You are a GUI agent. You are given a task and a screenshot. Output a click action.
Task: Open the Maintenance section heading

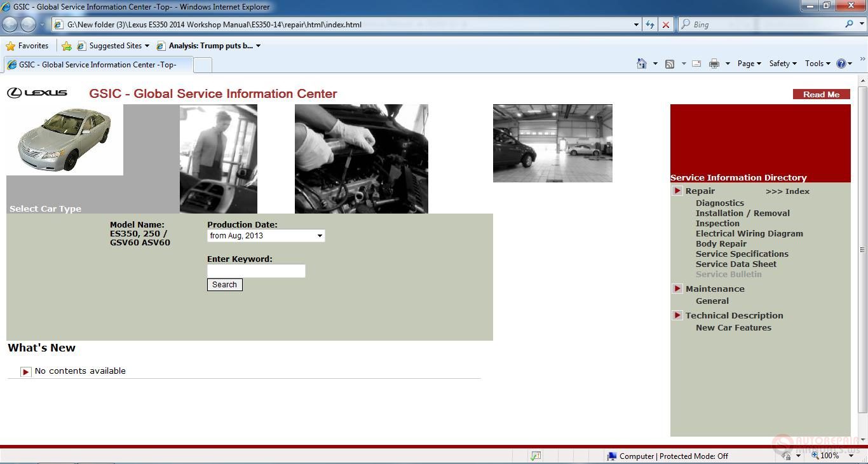(x=715, y=289)
